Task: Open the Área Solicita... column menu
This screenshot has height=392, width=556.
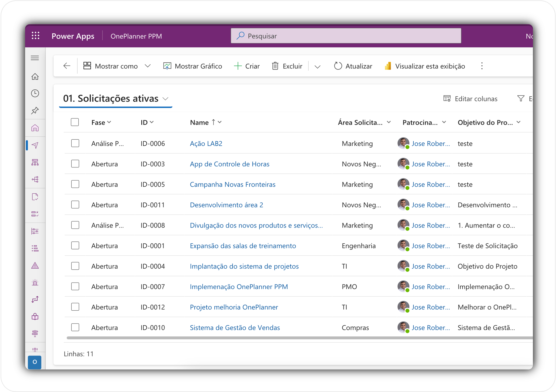Action: (x=364, y=122)
